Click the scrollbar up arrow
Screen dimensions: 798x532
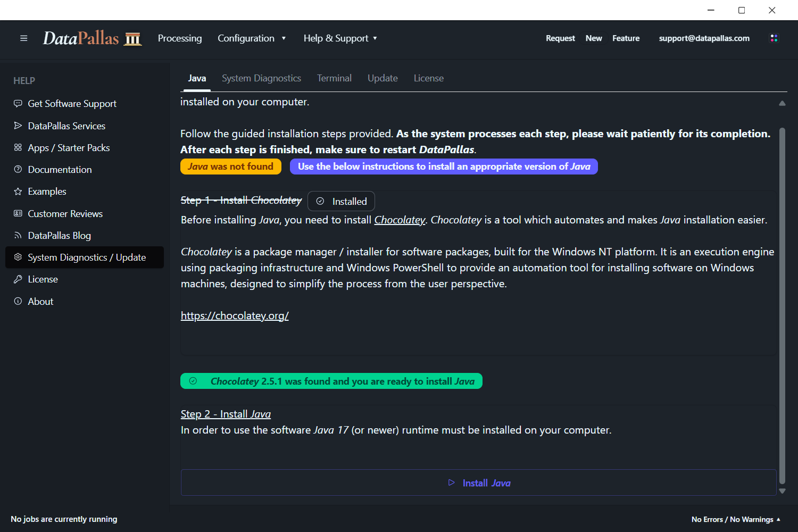782,103
